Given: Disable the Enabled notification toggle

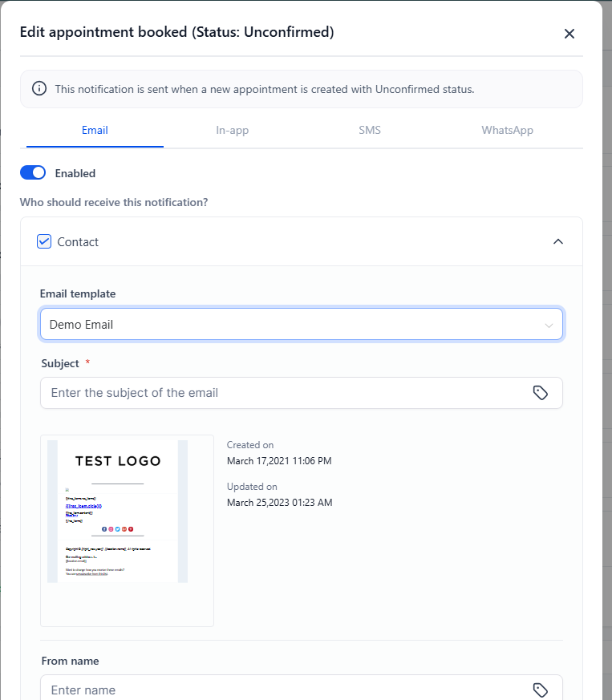Looking at the screenshot, I should tap(33, 173).
